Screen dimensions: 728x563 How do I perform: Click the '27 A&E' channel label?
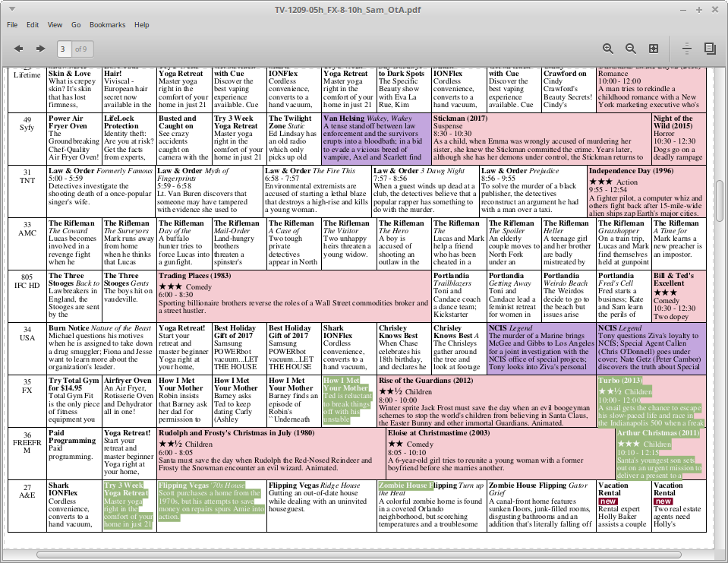click(27, 491)
